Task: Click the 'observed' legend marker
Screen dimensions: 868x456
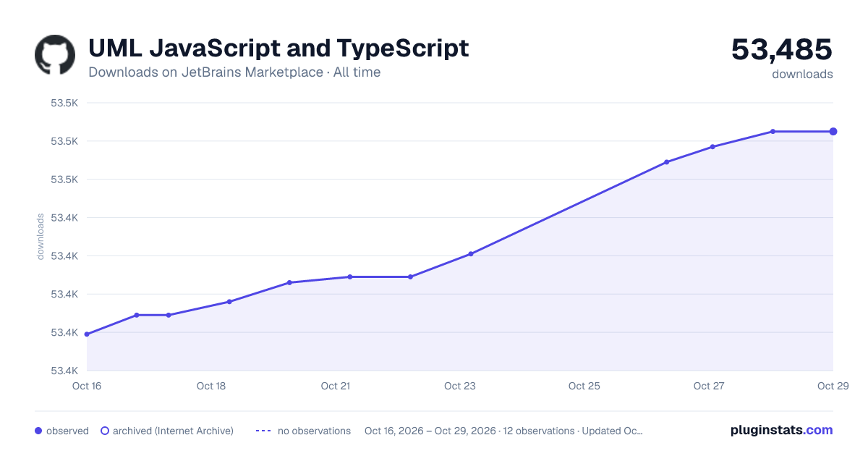Action: (x=38, y=431)
